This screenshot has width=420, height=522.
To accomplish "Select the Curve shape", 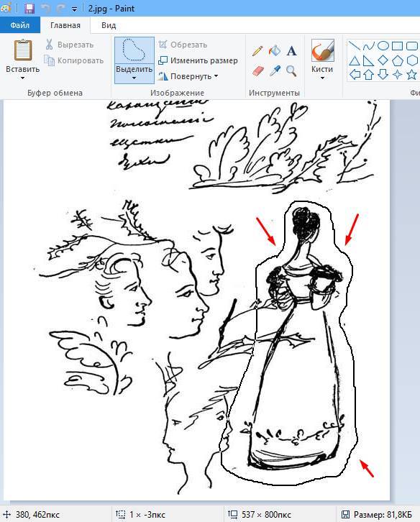I will (369, 45).
